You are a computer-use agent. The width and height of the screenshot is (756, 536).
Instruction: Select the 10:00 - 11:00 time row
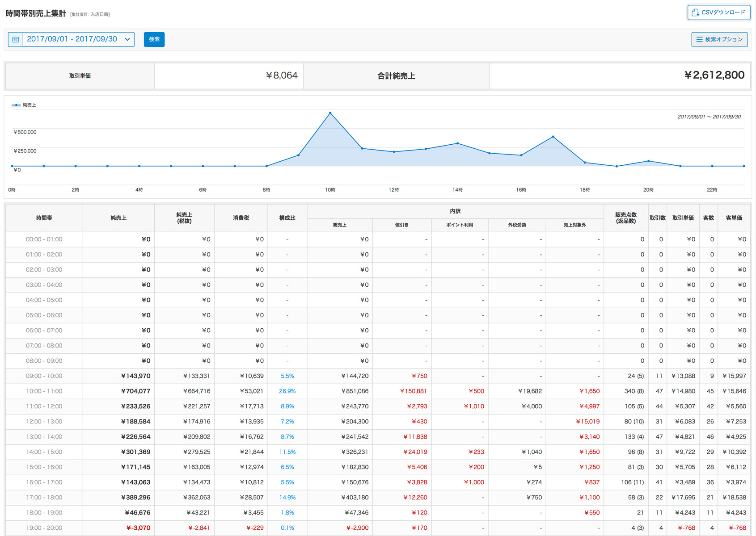(378, 391)
